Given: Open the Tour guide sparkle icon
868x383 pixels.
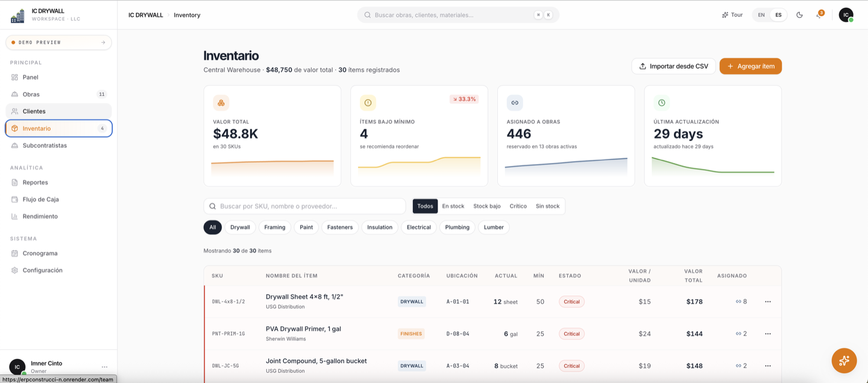Looking at the screenshot, I should [x=725, y=15].
